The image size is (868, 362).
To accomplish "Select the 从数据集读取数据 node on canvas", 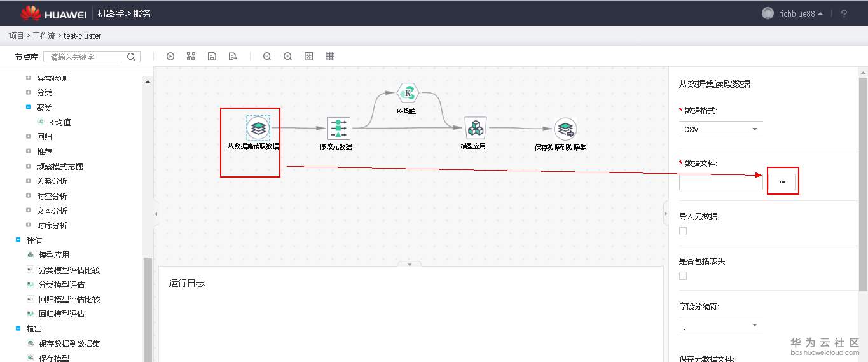I will click(x=258, y=128).
